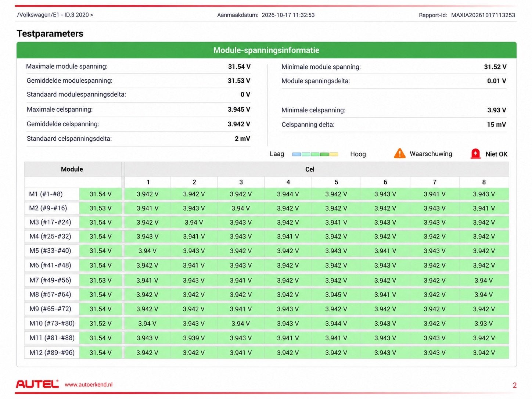Click the /Volkswagen/E1 - ID.3 2020 breadcrumb
Viewport: 532px width, 399px height.
pos(55,15)
